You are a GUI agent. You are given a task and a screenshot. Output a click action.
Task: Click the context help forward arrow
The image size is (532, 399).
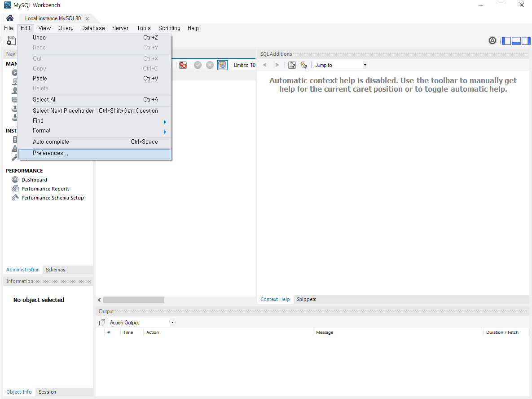click(277, 65)
